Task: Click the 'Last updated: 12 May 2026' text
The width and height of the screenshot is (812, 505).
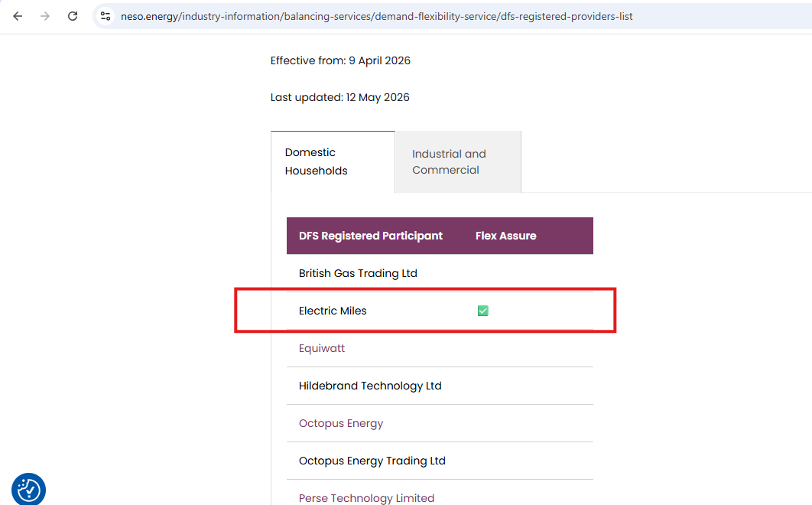Action: click(x=339, y=97)
